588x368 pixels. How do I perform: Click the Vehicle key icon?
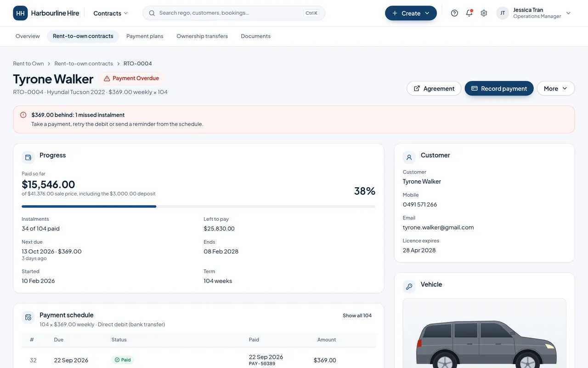tap(409, 287)
